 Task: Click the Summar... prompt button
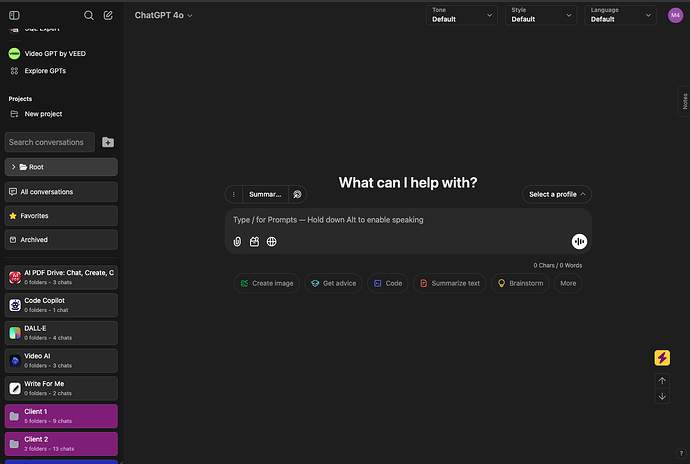[x=265, y=194]
